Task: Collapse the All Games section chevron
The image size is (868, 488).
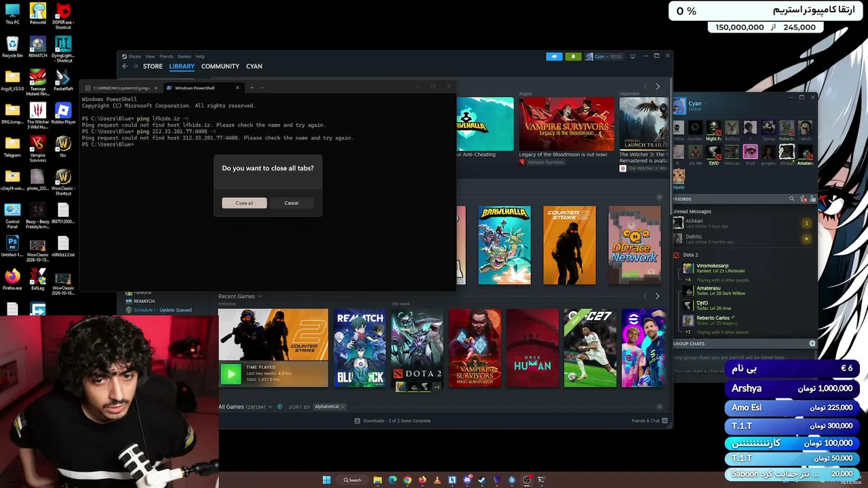Action: tap(659, 407)
